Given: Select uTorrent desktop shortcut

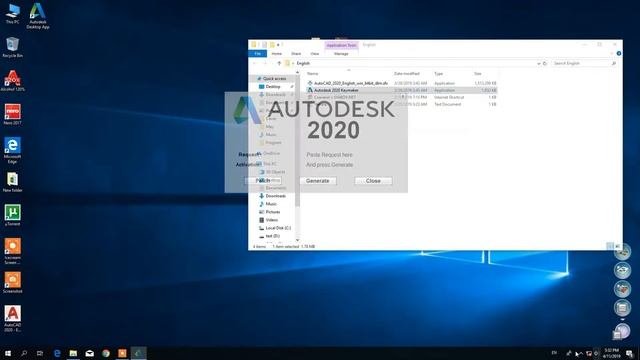Looking at the screenshot, I should coord(12,215).
